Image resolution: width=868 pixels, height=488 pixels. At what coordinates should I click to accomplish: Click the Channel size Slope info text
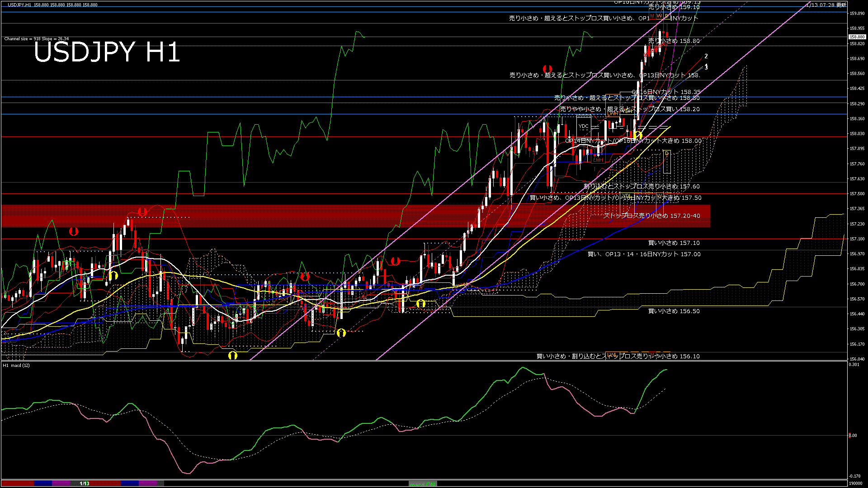click(37, 39)
